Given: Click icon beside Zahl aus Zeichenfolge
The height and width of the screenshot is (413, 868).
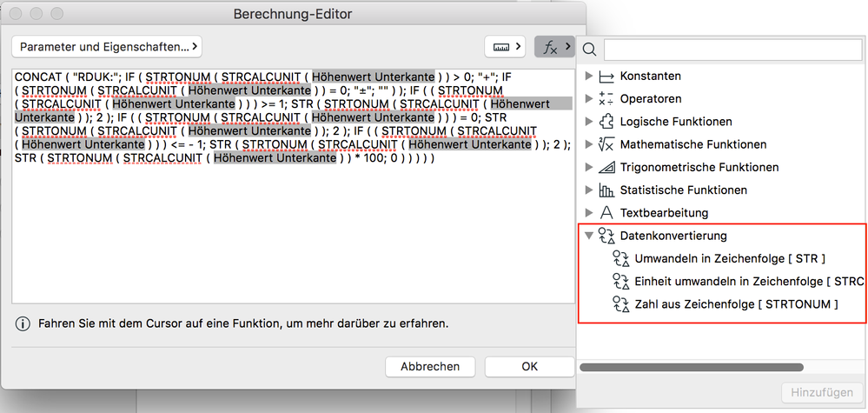Looking at the screenshot, I should (x=621, y=304).
